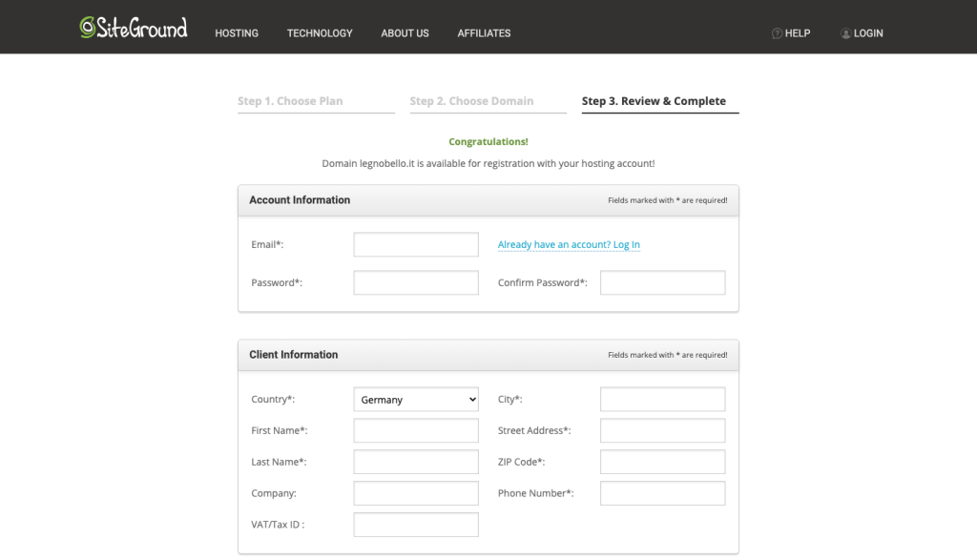This screenshot has height=560, width=977.
Task: Click into the Company field
Action: pyautogui.click(x=416, y=493)
